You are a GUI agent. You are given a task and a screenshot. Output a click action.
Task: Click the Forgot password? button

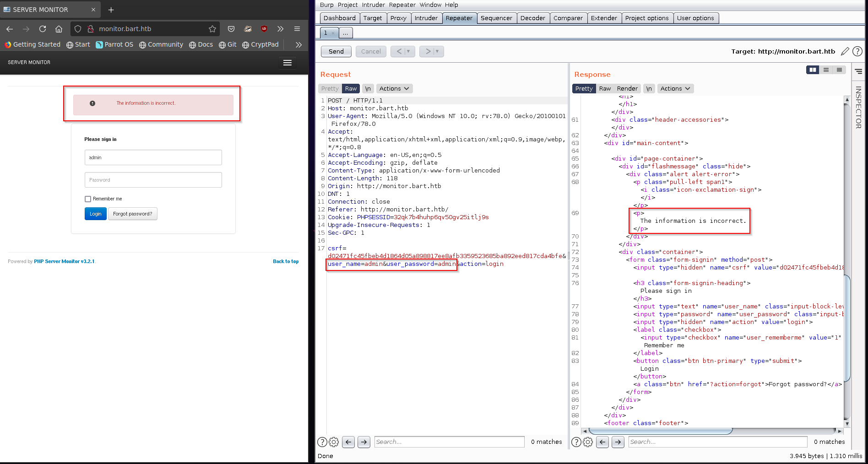[133, 214]
